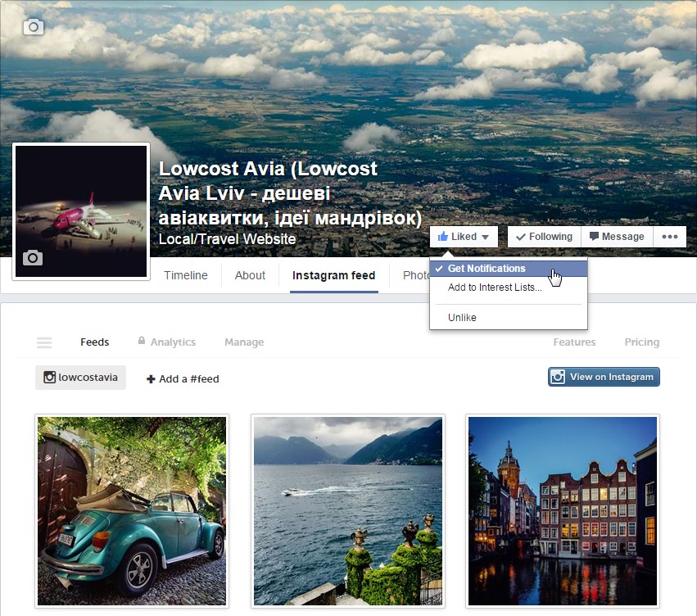
Task: Select Add to Interest Lists option
Action: [509, 287]
